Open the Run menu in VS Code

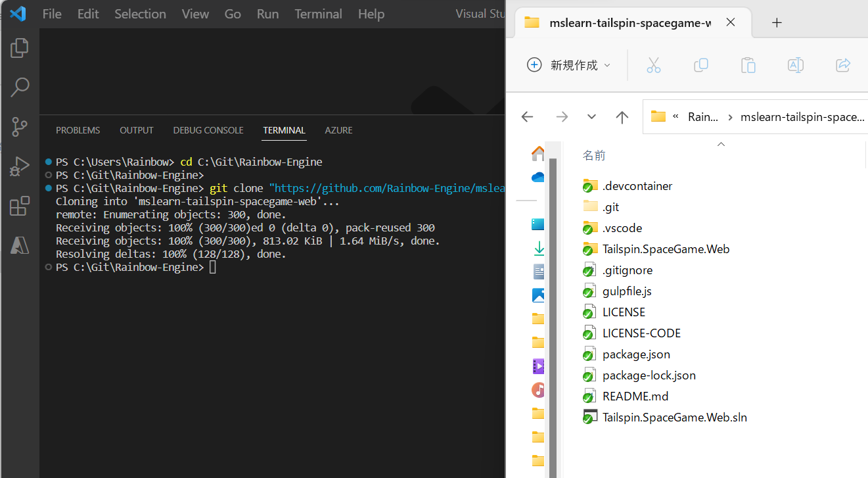coord(267,14)
